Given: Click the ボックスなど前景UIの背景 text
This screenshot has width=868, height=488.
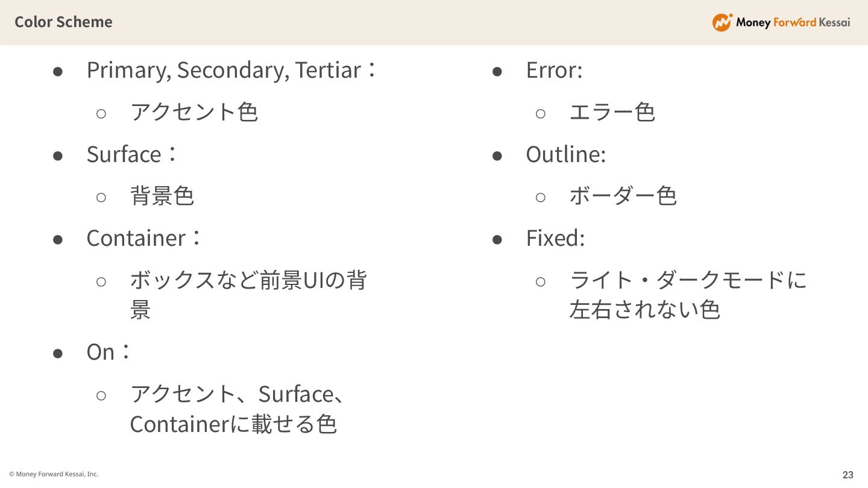Looking at the screenshot, I should point(248,280).
